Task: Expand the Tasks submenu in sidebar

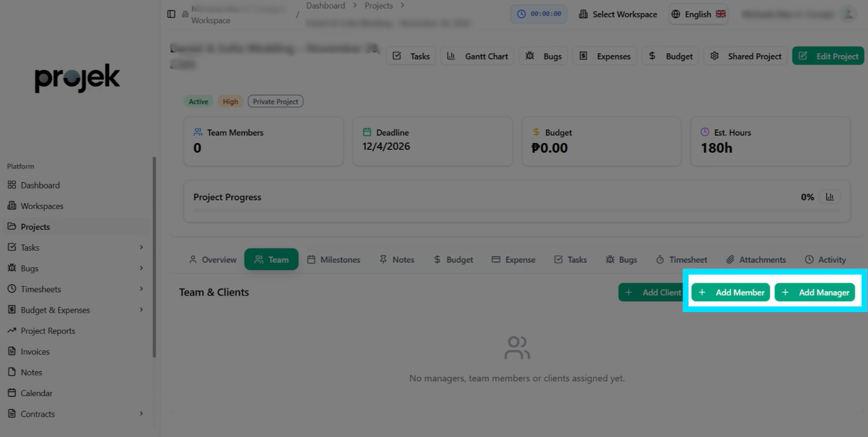Action: tap(141, 247)
